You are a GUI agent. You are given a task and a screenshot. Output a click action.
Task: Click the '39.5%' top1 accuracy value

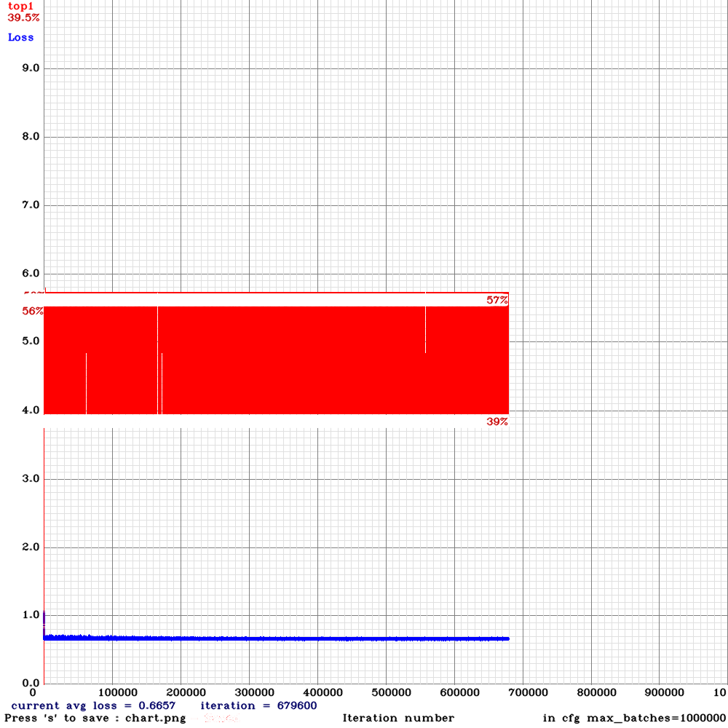click(x=24, y=18)
